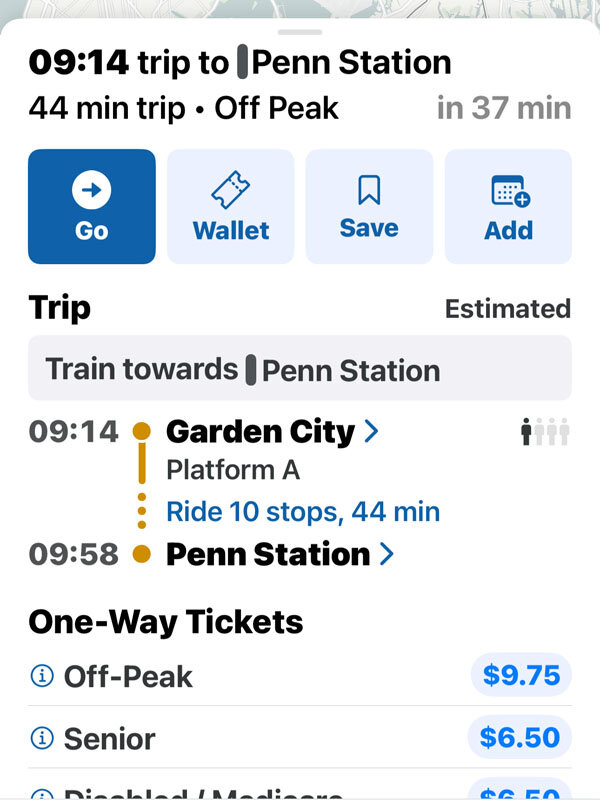Tap the train crowding level indicator
600x800 pixels.
coord(544,432)
